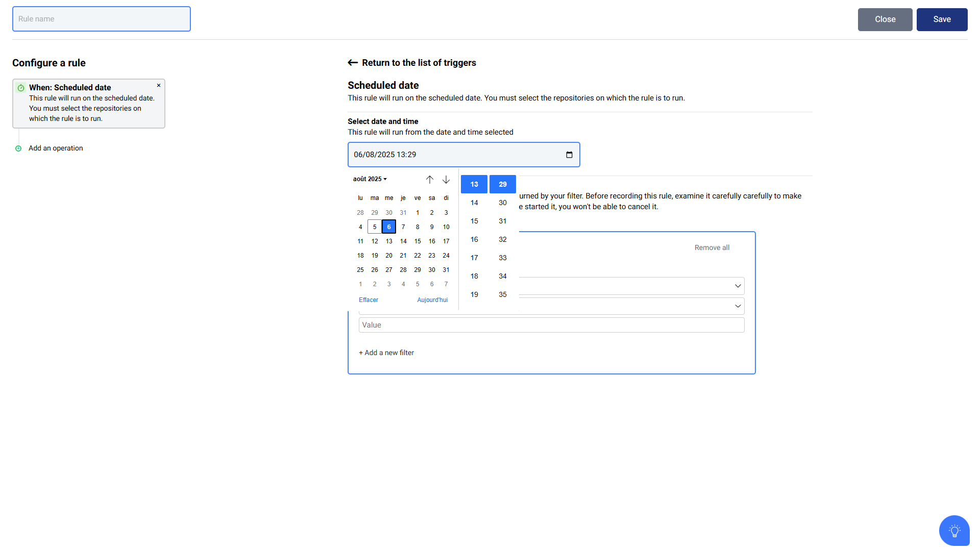
Task: Select day 27 in the calendar
Action: pos(389,270)
